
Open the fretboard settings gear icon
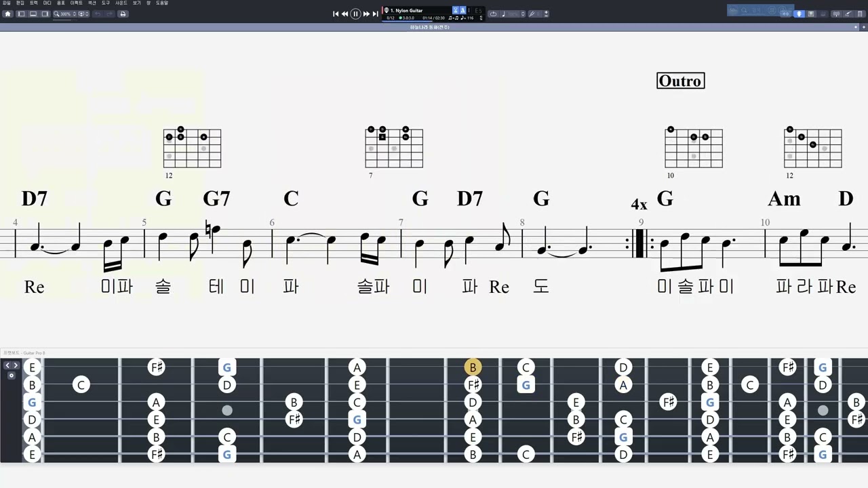click(11, 375)
